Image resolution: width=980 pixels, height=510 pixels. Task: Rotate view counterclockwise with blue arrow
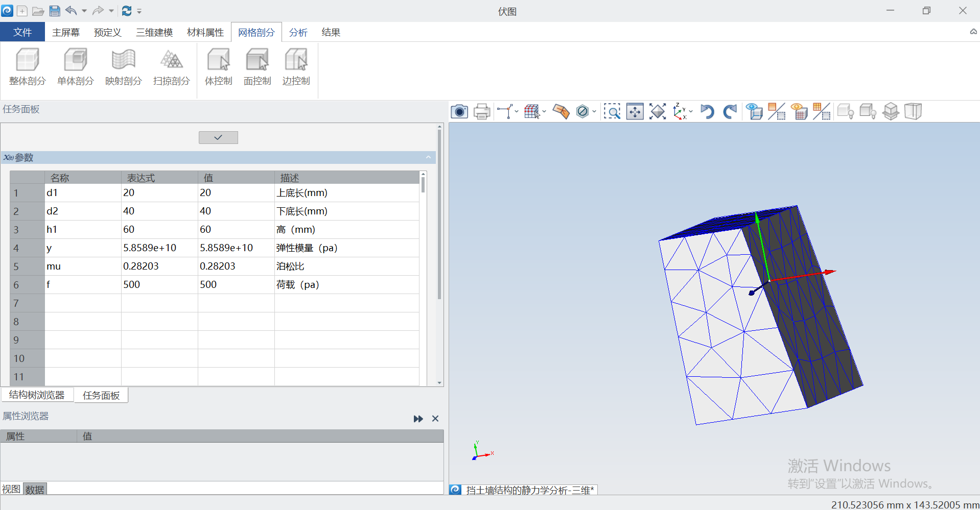tap(707, 111)
